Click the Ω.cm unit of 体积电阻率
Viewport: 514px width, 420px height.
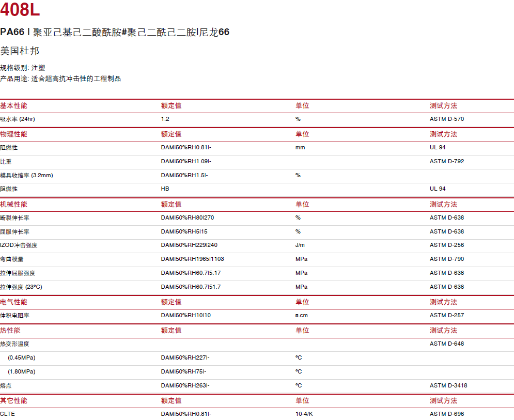tap(302, 316)
